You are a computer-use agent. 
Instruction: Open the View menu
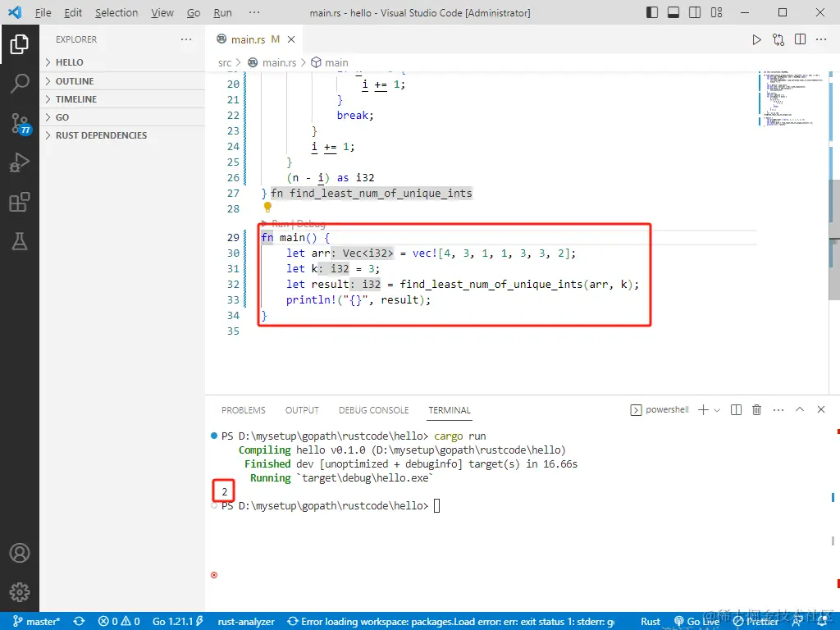162,12
